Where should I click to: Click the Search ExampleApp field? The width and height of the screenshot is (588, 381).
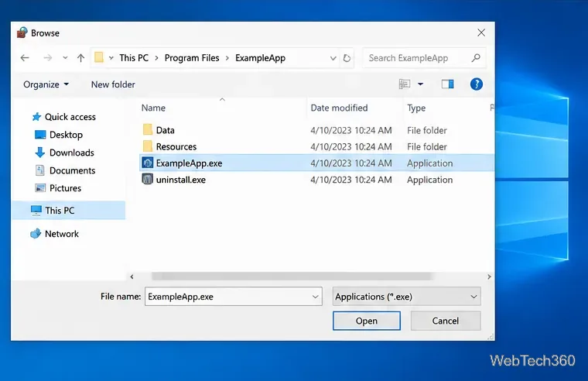pyautogui.click(x=425, y=58)
